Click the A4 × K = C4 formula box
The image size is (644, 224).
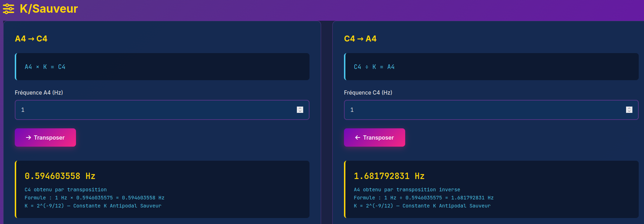[x=162, y=67]
